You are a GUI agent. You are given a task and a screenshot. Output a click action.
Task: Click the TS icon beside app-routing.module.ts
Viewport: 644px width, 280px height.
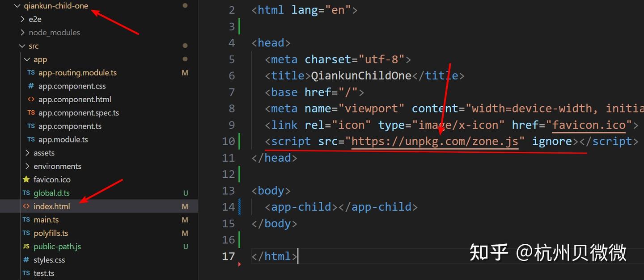[x=31, y=72]
